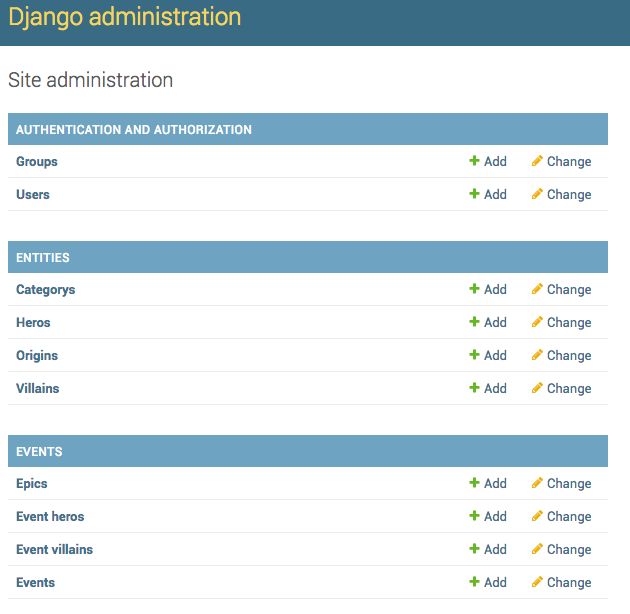Click the Change text for Users
630x614 pixels.
(569, 194)
